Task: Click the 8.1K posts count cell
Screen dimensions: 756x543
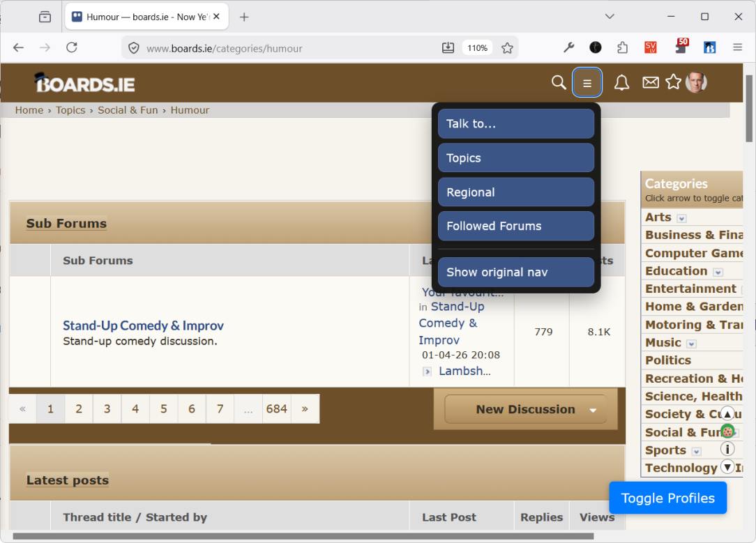Action: click(599, 332)
